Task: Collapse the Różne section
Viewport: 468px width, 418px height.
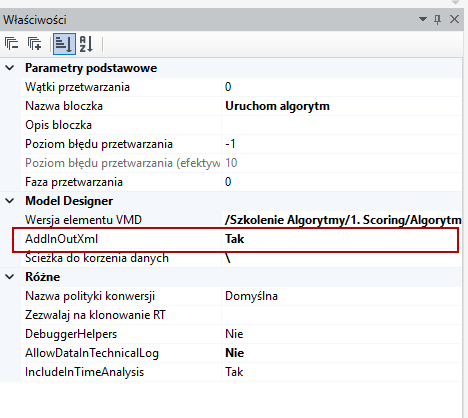Action: [x=10, y=277]
